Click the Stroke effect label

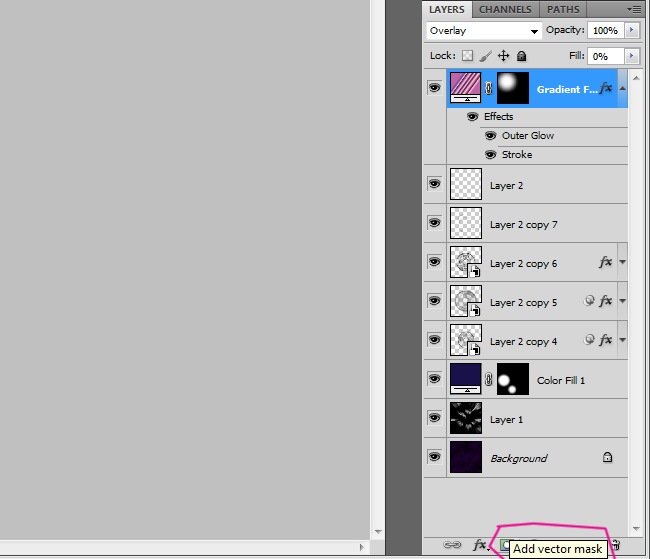pyautogui.click(x=517, y=155)
